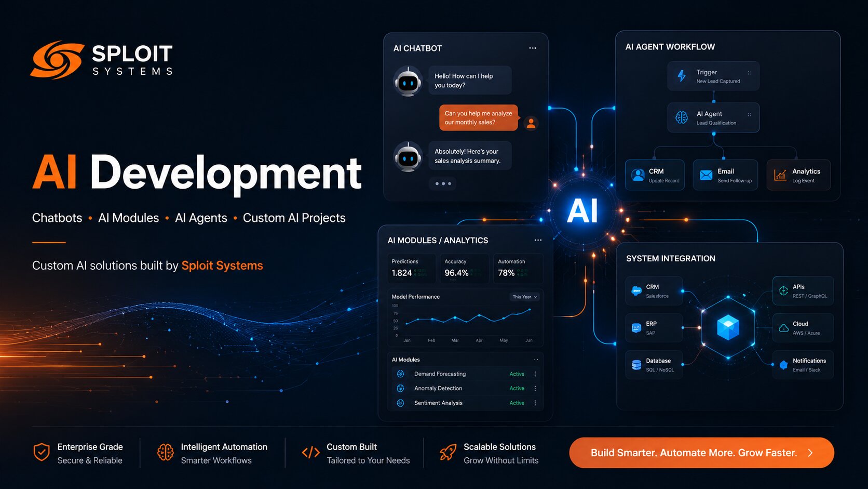This screenshot has width=868, height=489.
Task: Click the AI Agent node drag handle
Action: coord(749,114)
